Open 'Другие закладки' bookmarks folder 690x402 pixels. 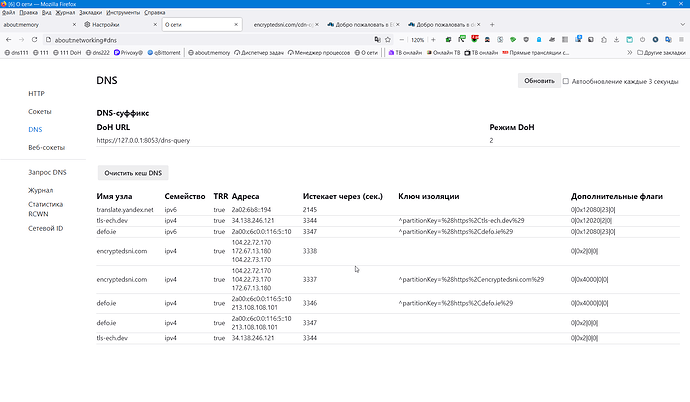click(x=661, y=52)
